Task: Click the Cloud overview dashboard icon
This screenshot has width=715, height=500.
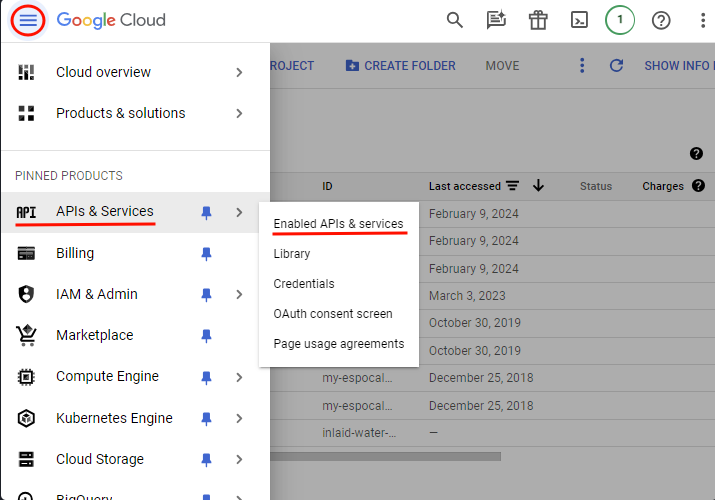Action: click(x=26, y=72)
